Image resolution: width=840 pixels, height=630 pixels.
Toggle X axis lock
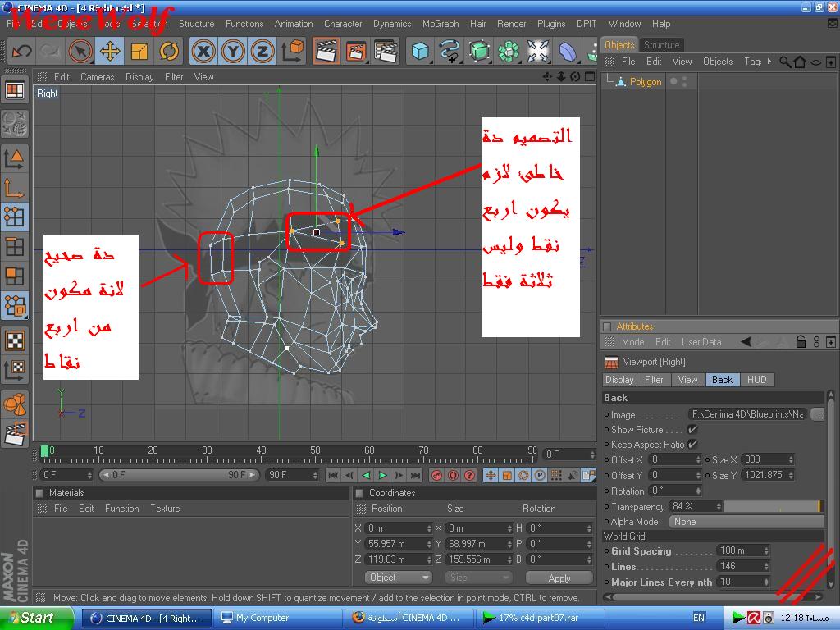click(x=203, y=52)
